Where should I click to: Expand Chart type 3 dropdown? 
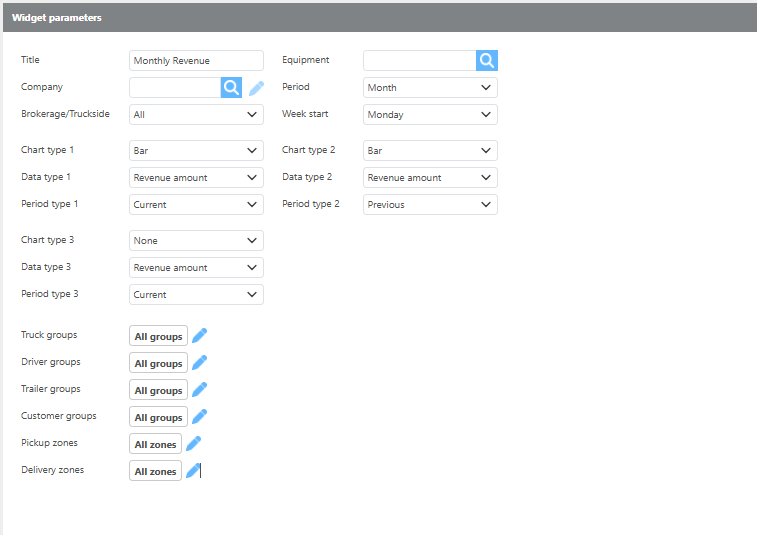coord(196,241)
